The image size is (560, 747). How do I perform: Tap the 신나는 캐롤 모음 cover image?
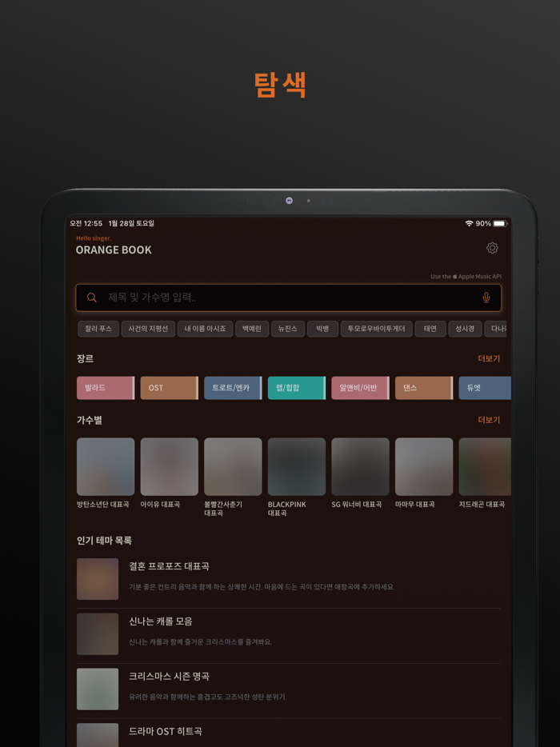98,634
